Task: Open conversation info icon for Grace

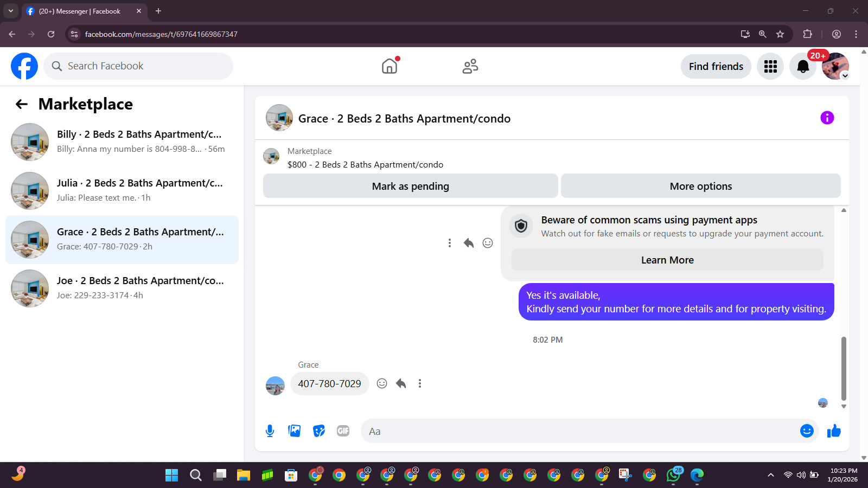Action: click(827, 118)
